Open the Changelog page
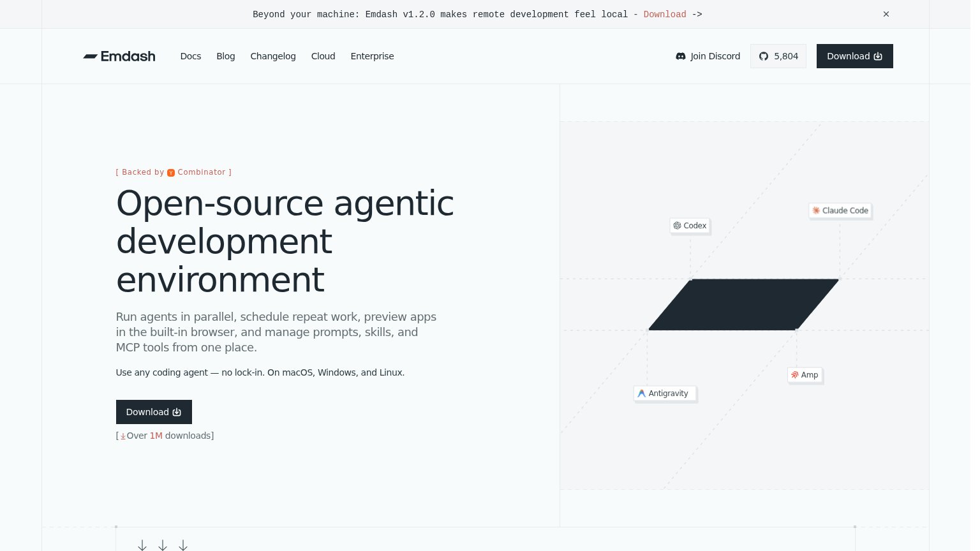Viewport: 980px width, 551px height. tap(273, 56)
